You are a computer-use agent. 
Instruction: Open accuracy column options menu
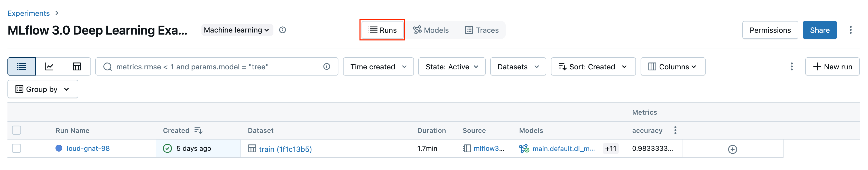click(675, 130)
